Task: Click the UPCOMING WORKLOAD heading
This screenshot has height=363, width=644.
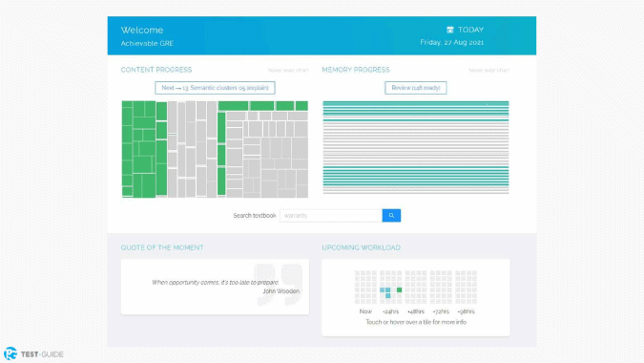Action: (x=361, y=247)
